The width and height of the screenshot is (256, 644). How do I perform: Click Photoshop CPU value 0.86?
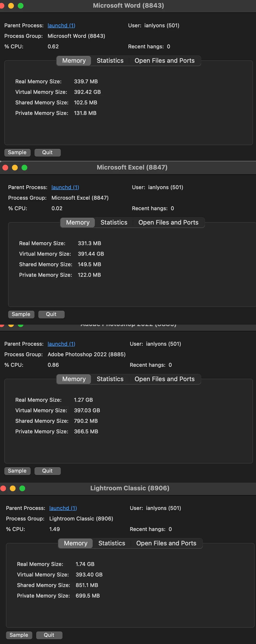pyautogui.click(x=53, y=365)
